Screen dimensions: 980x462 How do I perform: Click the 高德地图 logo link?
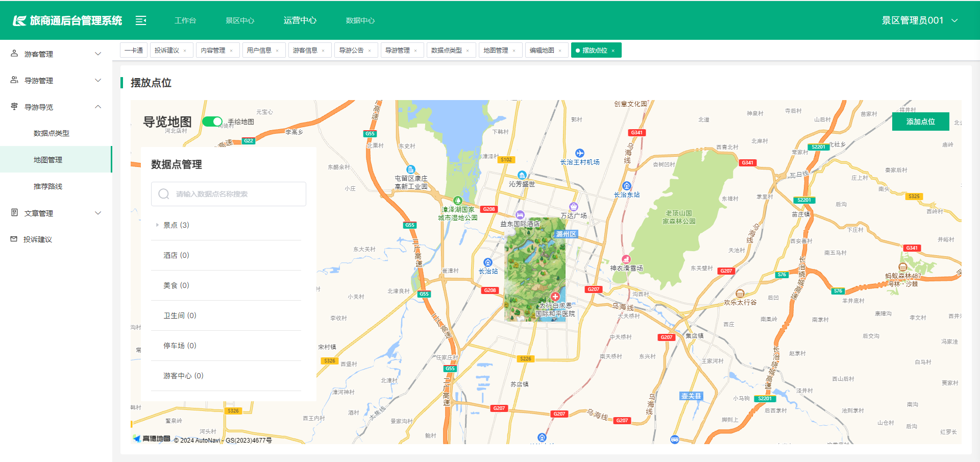point(152,439)
